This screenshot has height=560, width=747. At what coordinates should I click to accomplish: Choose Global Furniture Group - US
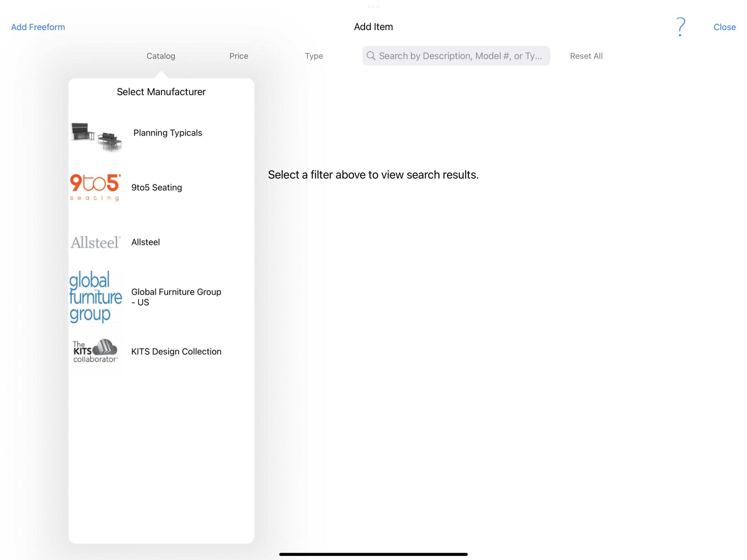pyautogui.click(x=161, y=297)
